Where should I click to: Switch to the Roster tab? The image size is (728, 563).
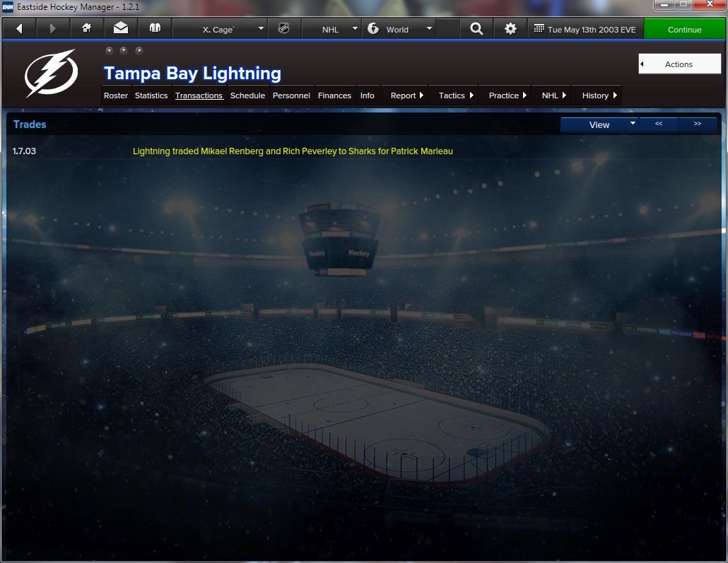tap(116, 95)
